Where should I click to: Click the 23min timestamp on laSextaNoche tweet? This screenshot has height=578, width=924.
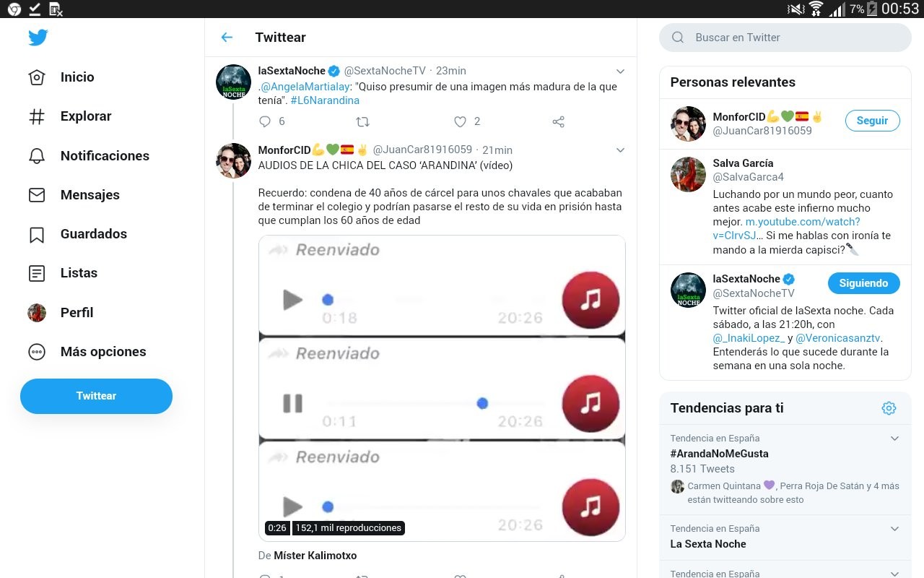pos(451,71)
